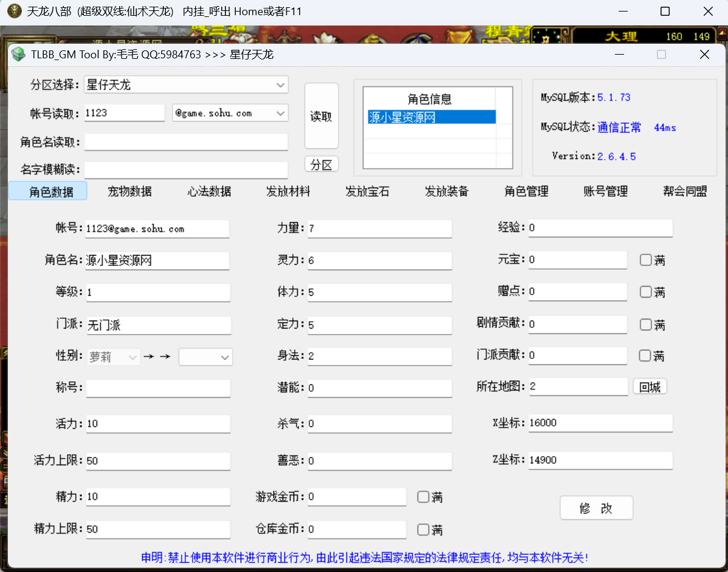Click the 修 改 modify button
This screenshot has height=572, width=728.
tap(596, 508)
